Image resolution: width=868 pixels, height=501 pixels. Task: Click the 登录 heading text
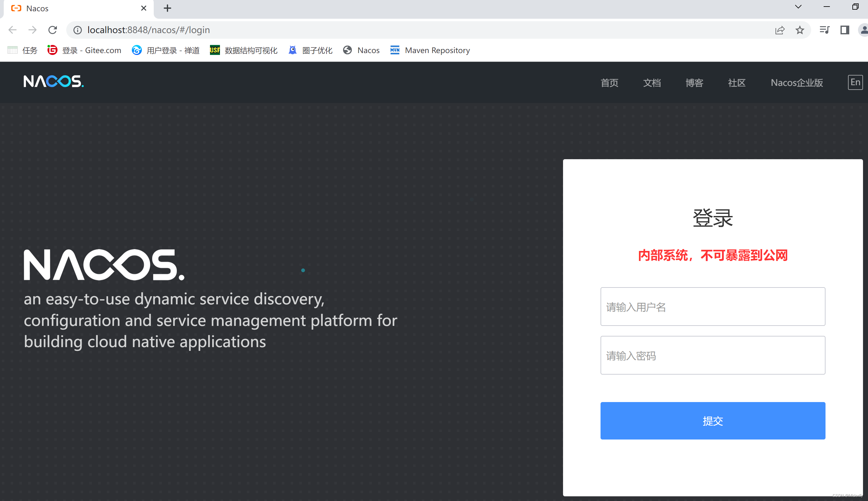[x=713, y=218]
